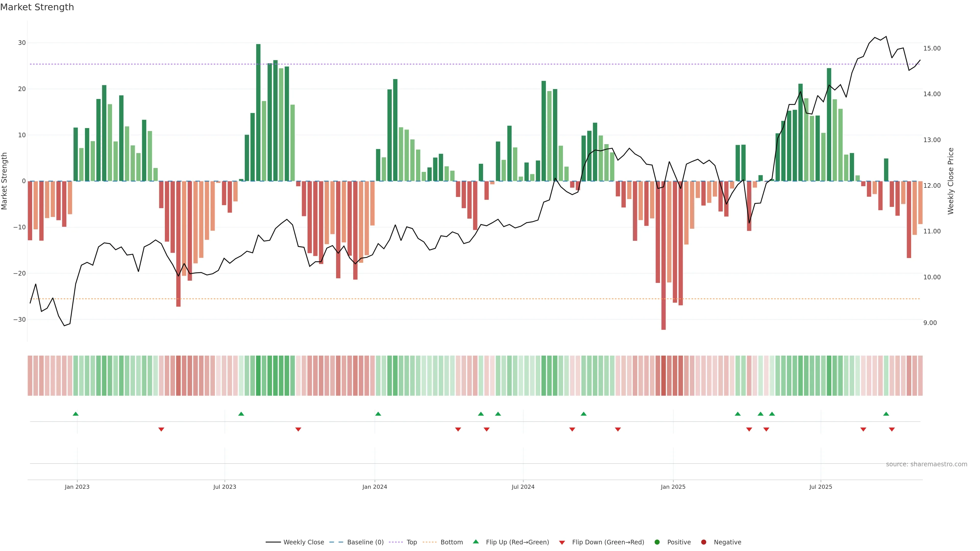Click the Market Strength chart title
Image resolution: width=980 pixels, height=551 pixels.
click(37, 7)
